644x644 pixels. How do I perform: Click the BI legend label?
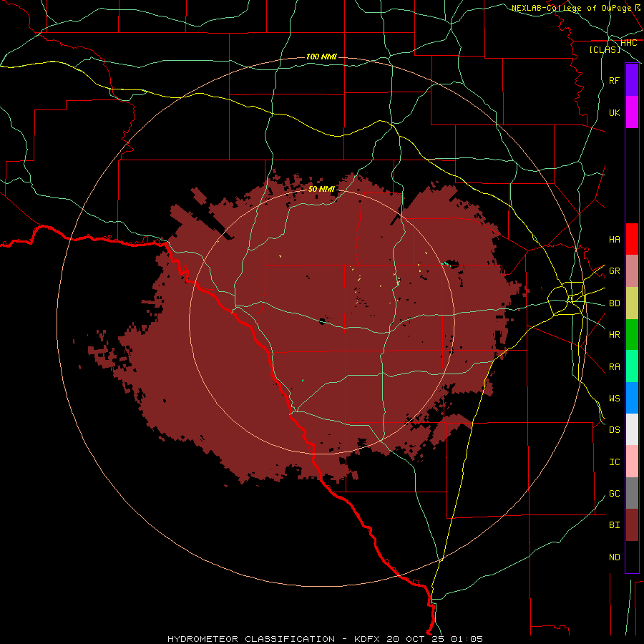point(614,525)
